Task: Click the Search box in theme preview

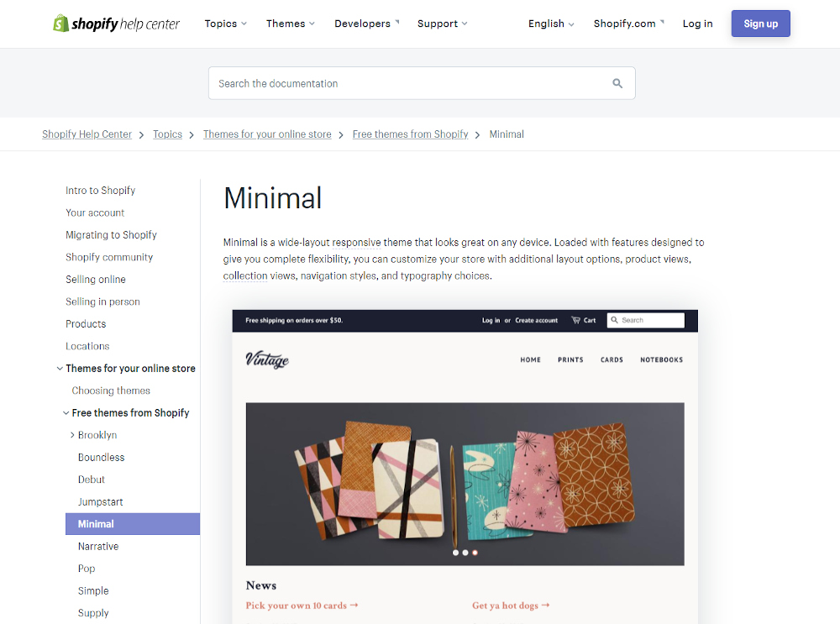Action: [645, 320]
